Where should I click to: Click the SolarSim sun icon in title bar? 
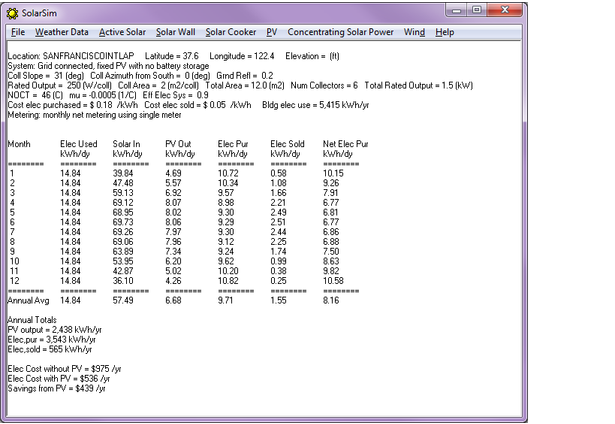point(12,13)
